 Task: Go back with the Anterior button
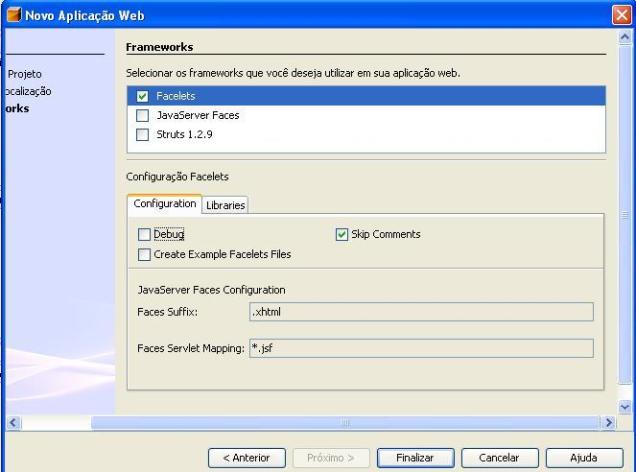pyautogui.click(x=245, y=456)
